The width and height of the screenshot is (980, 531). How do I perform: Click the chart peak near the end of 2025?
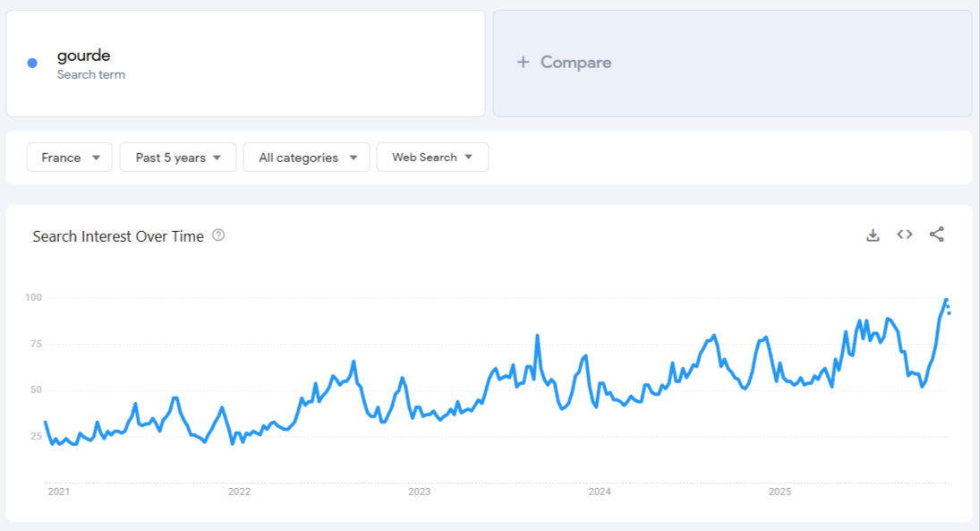click(x=946, y=301)
